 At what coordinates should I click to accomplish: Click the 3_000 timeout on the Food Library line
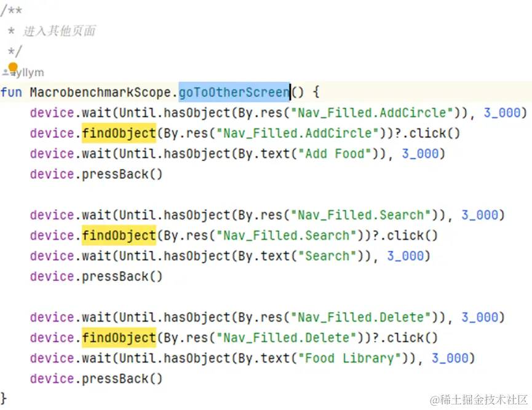pyautogui.click(x=450, y=358)
